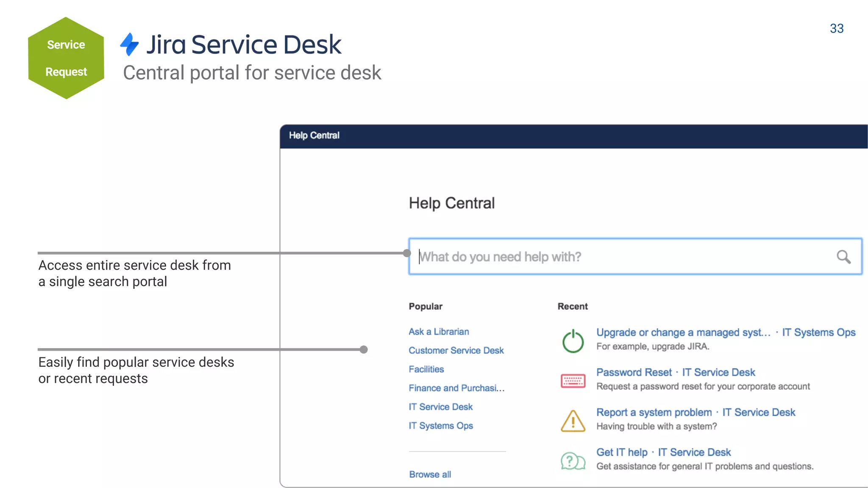
Task: Click 'Request a password reset for your corporate account'
Action: tap(703, 386)
